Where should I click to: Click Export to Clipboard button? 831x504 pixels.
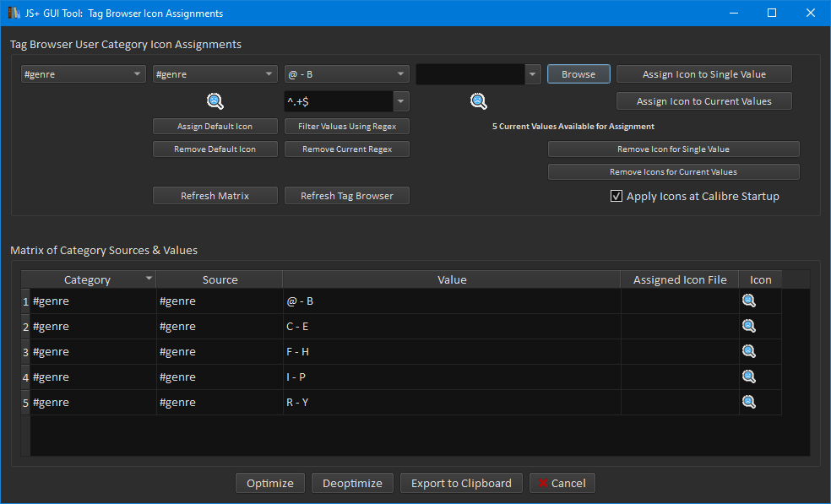461,484
